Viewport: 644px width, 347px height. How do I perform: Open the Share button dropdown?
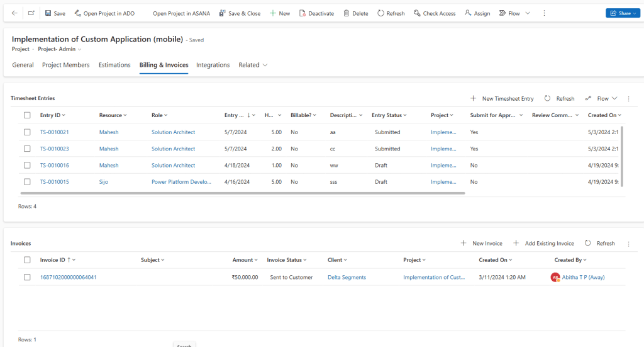[636, 13]
